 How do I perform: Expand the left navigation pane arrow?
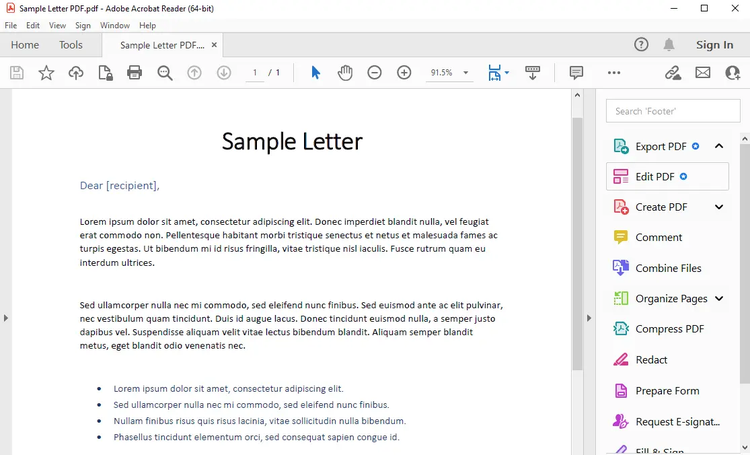tap(6, 318)
